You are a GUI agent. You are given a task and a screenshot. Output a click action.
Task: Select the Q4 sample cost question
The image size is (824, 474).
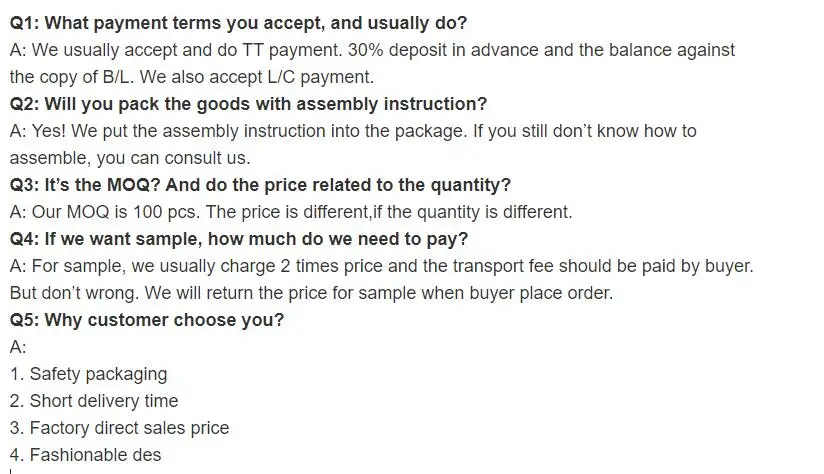[238, 239]
